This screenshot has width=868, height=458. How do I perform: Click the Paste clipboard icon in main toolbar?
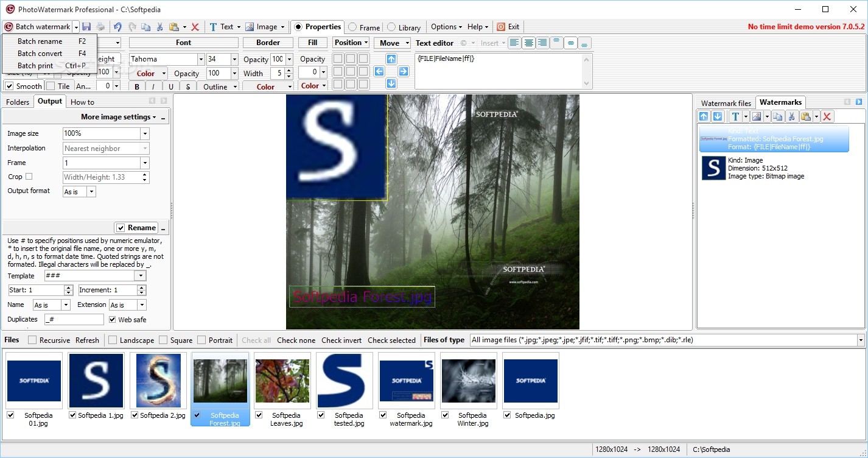174,27
